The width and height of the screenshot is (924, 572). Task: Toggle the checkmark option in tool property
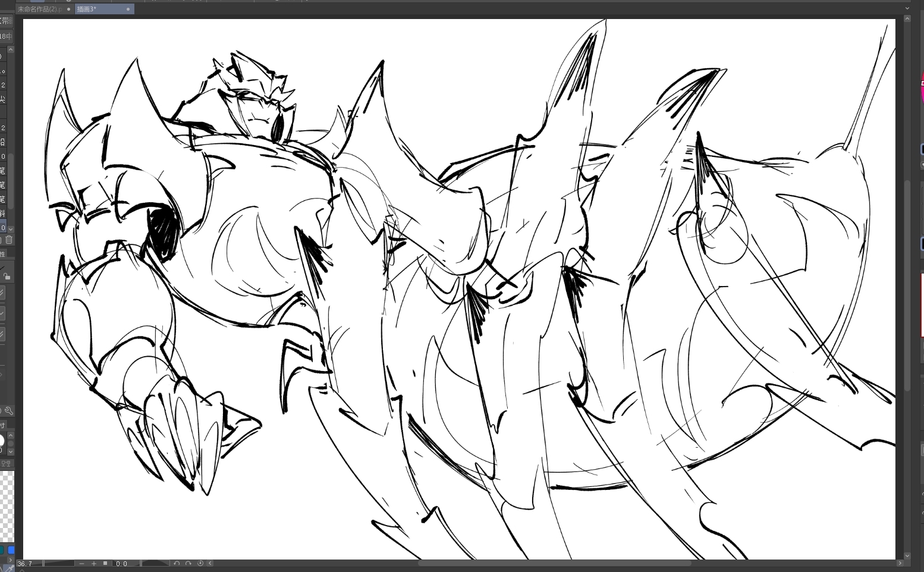[x=2, y=313]
